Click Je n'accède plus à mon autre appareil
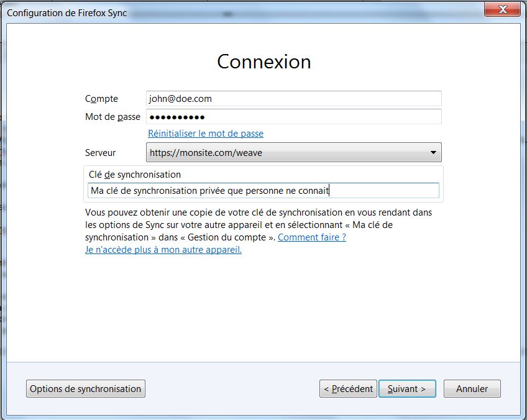527x420 pixels. tap(163, 250)
